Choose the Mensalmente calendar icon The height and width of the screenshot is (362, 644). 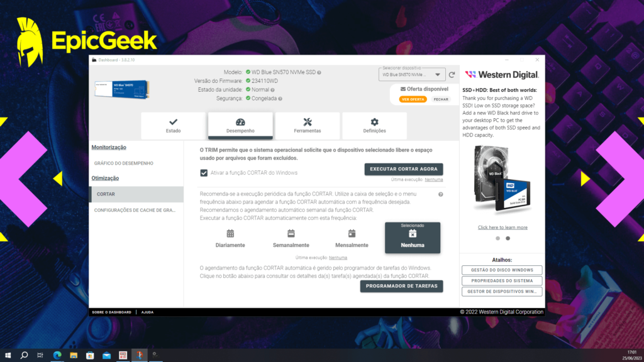352,234
